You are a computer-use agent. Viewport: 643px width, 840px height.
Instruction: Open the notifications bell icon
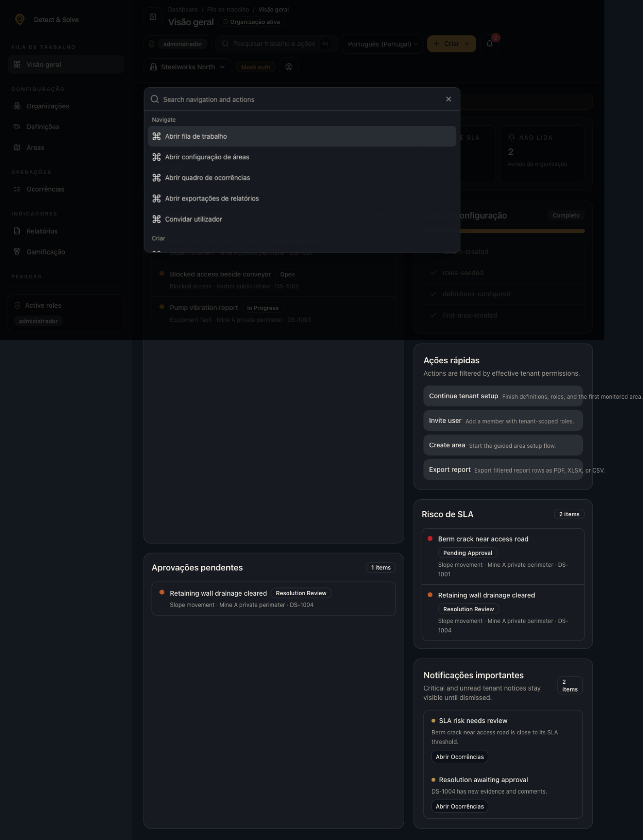coord(490,44)
